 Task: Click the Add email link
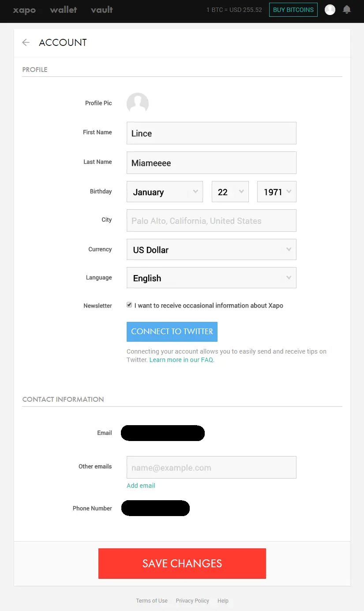(141, 486)
